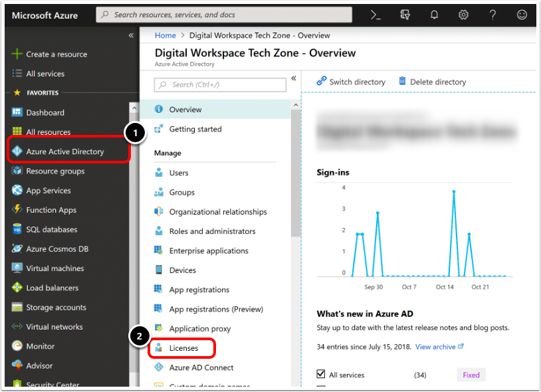Open portal settings gear icon
This screenshot has height=392, width=541.
pos(464,15)
